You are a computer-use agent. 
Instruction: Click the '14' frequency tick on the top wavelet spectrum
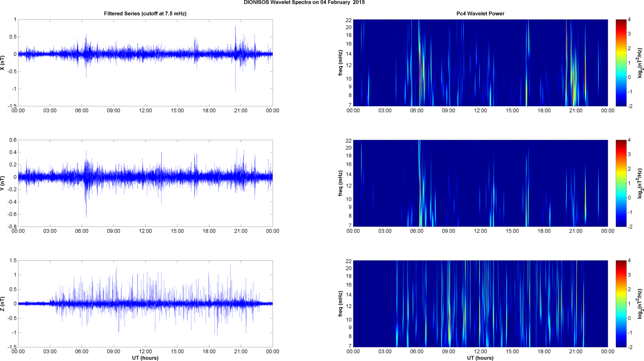tap(349, 54)
